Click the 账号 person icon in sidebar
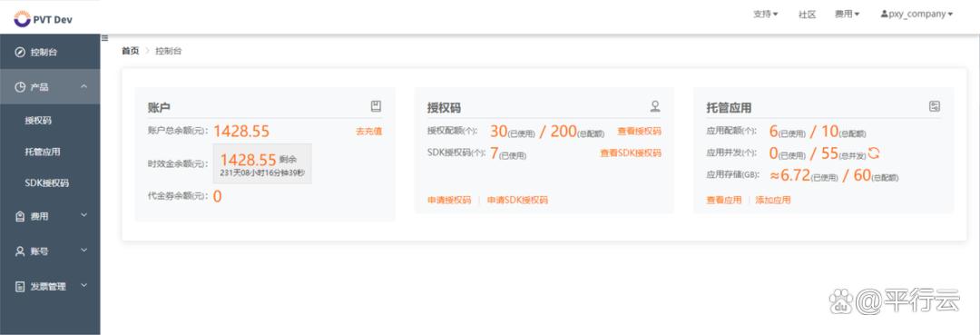Viewport: 980px width, 335px height. click(20, 251)
